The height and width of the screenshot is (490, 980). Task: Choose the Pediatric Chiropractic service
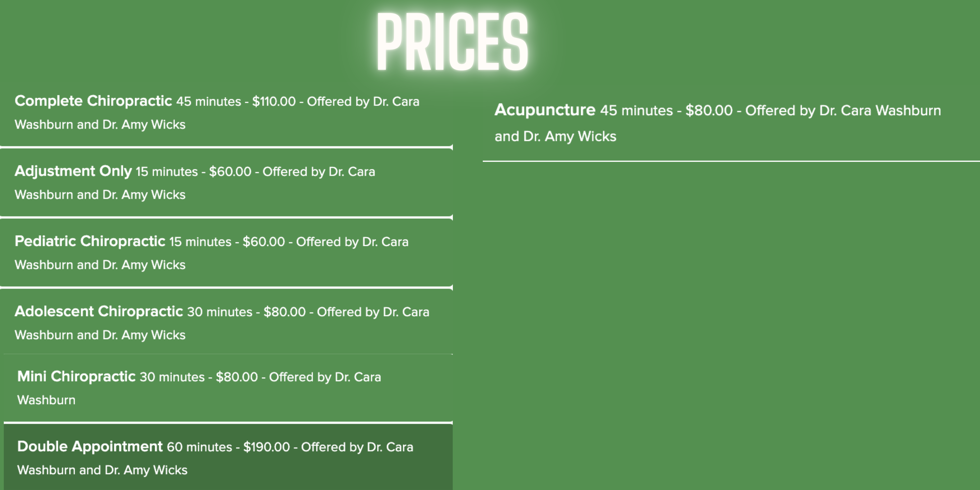[226, 253]
